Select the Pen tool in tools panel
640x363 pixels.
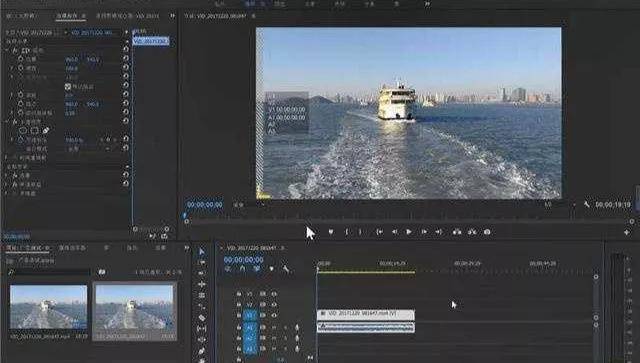tap(202, 351)
